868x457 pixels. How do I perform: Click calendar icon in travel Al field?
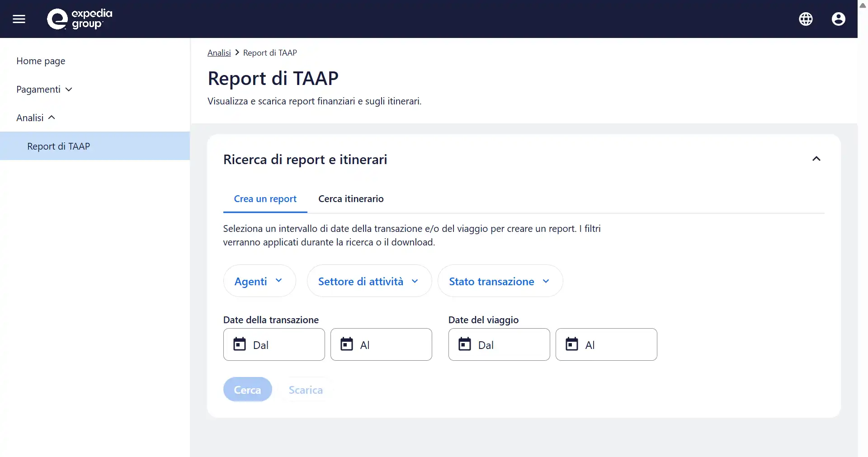[572, 344]
